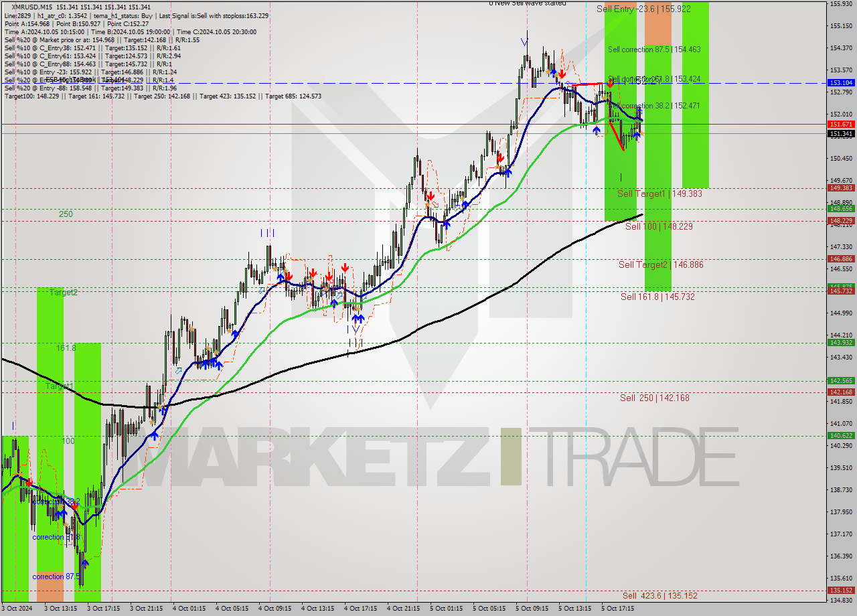Click 'Sell %10 @ C_Entry88: 154.463' line
Viewport: 857px width, 616px height.
pyautogui.click(x=88, y=64)
